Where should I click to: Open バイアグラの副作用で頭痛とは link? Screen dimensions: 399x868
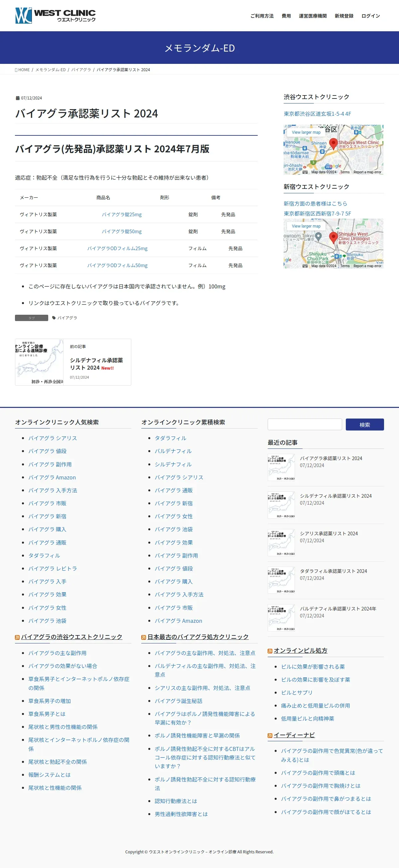click(318, 773)
